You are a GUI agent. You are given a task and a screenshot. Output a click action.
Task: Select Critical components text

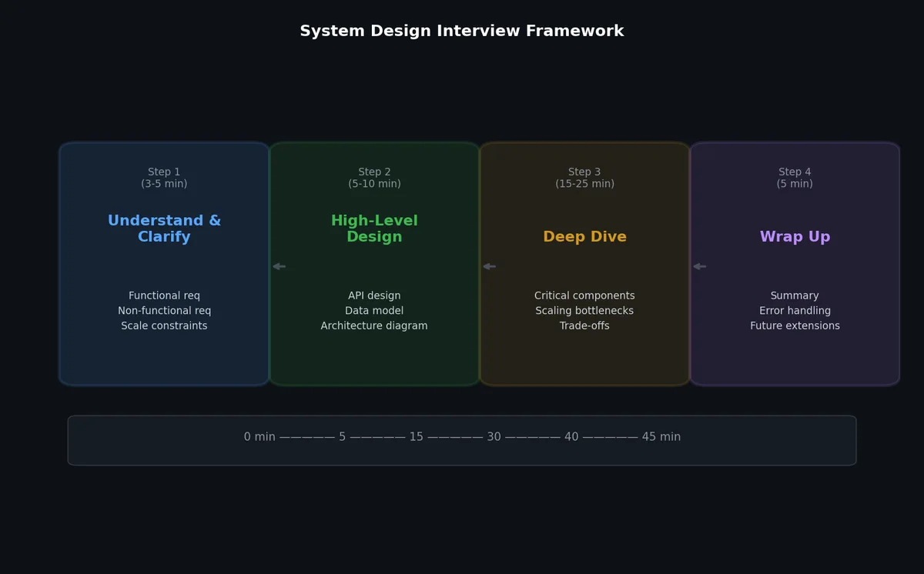584,296
